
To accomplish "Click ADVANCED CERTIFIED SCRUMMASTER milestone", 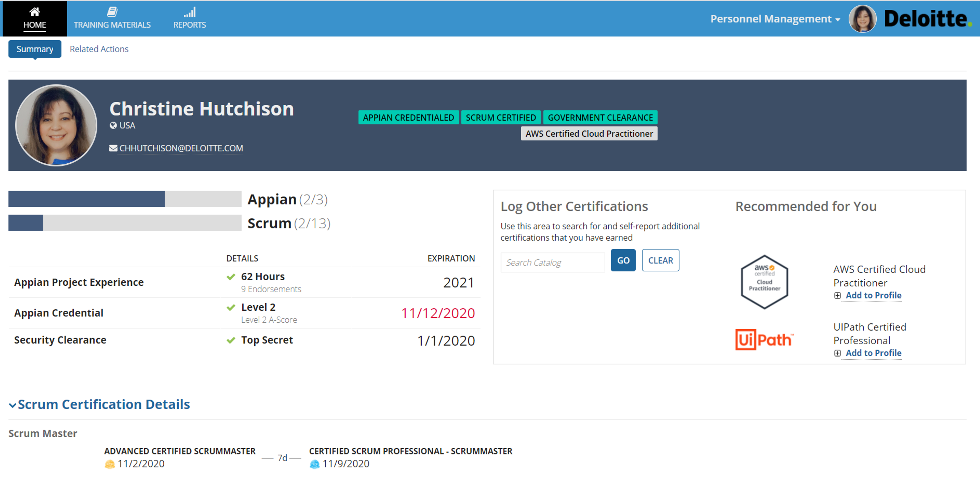I will pos(180,451).
